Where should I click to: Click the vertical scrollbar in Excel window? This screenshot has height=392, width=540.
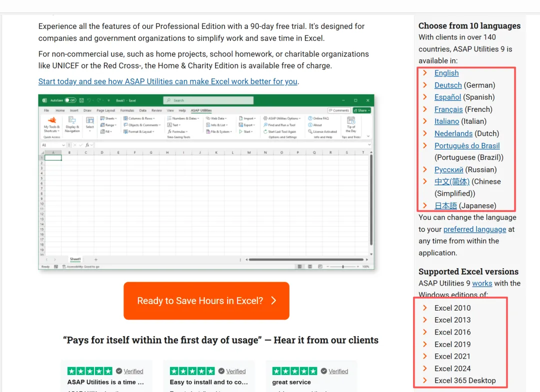371,200
